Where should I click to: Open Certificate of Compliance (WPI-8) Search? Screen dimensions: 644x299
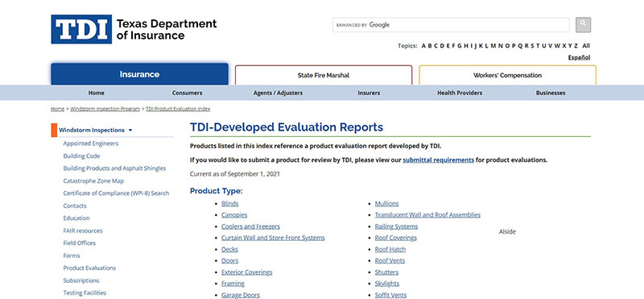pos(116,193)
